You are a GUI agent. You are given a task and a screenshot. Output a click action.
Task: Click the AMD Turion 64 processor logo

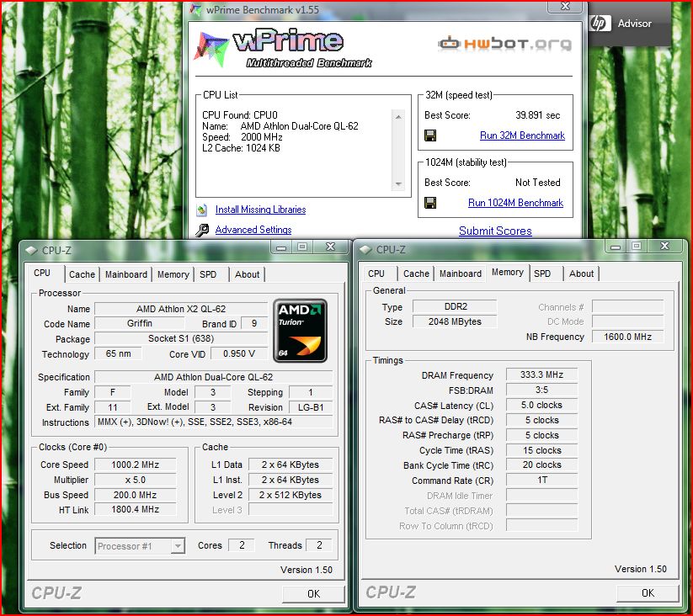point(300,331)
